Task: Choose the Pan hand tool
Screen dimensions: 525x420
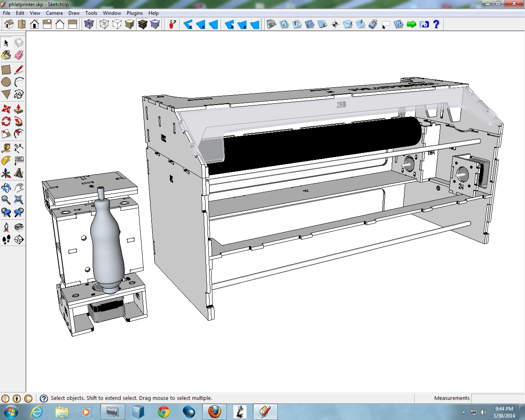Action: tap(19, 188)
